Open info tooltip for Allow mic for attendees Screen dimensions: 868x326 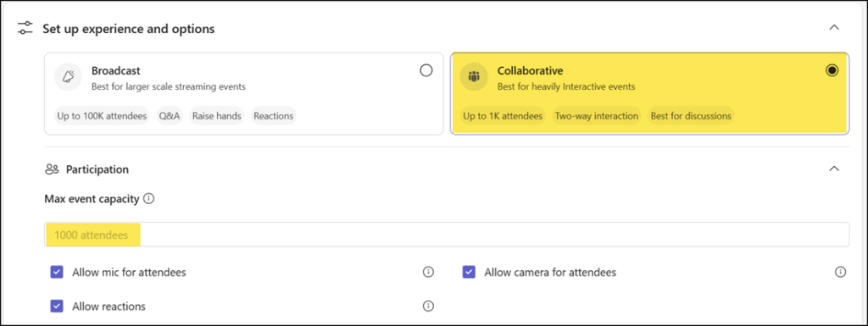tap(428, 272)
